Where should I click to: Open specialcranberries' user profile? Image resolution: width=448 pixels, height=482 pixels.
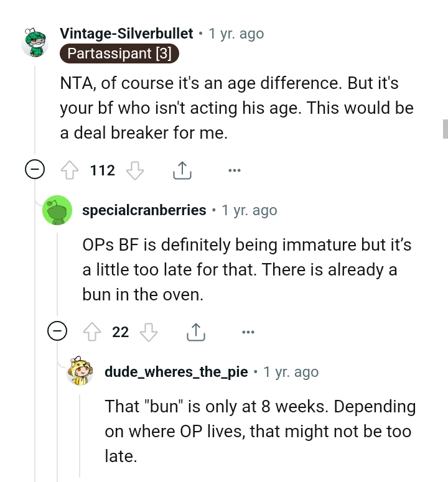click(x=144, y=210)
